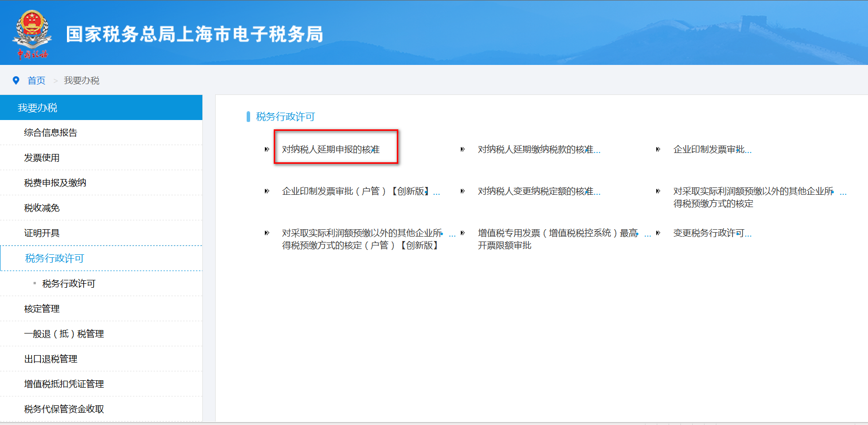Click arrow icon before 增值税专用发票 link
This screenshot has height=425, width=868.
pyautogui.click(x=463, y=233)
